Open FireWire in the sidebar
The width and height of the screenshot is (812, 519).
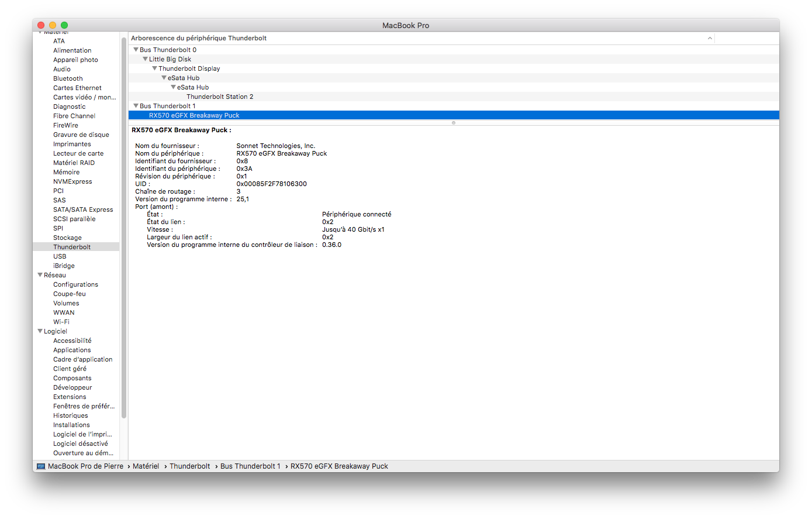[x=65, y=125]
